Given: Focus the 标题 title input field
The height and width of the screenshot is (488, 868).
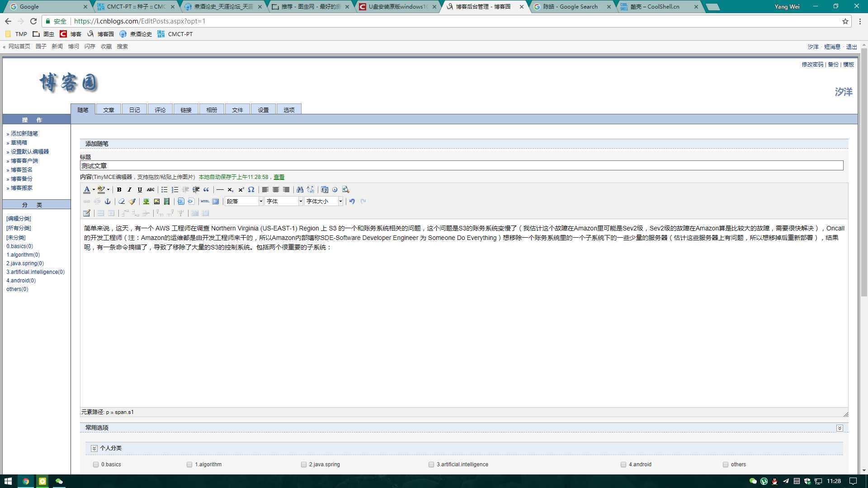Looking at the screenshot, I should pyautogui.click(x=462, y=166).
